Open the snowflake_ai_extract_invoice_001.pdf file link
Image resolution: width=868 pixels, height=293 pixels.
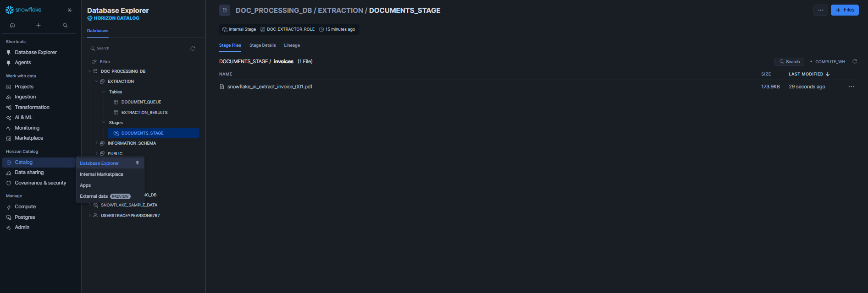(270, 86)
